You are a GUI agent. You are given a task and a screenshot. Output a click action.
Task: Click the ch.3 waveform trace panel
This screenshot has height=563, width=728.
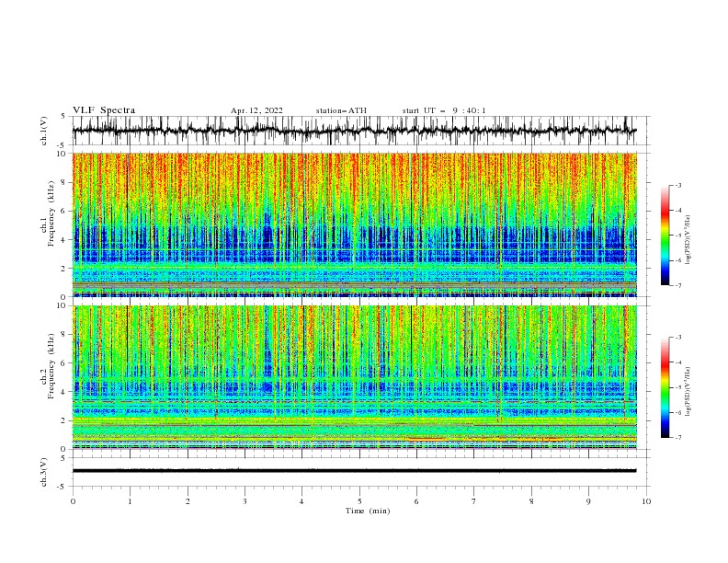coord(361,472)
